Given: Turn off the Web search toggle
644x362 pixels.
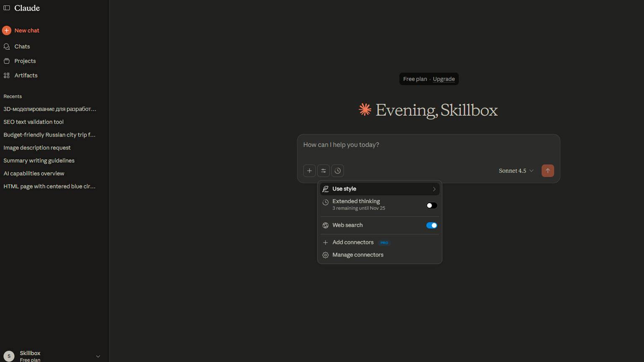Looking at the screenshot, I should pyautogui.click(x=431, y=225).
